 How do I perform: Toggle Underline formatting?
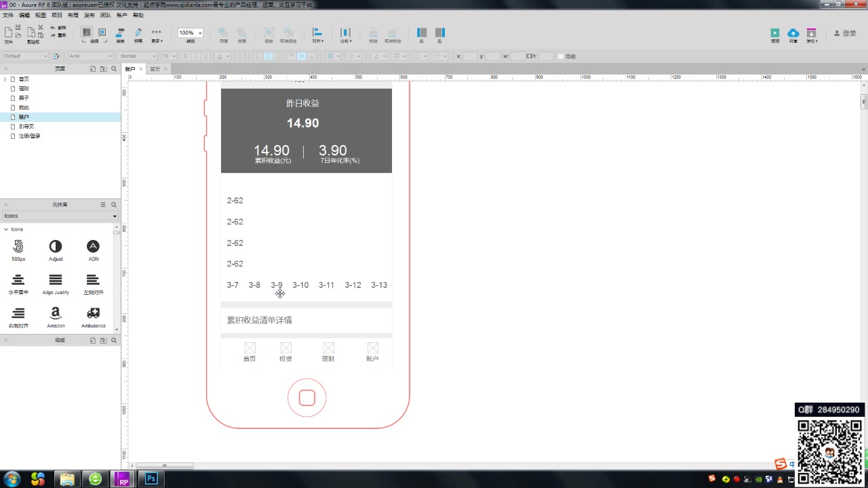207,56
